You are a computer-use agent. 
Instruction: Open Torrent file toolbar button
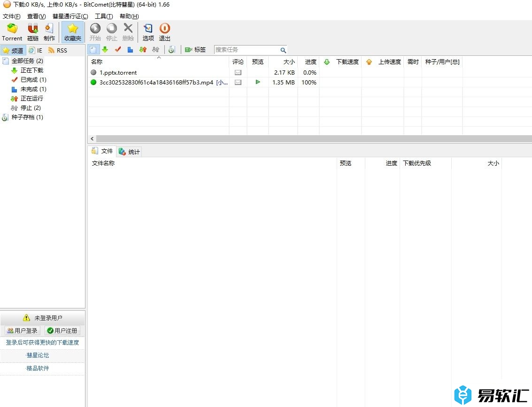(12, 32)
